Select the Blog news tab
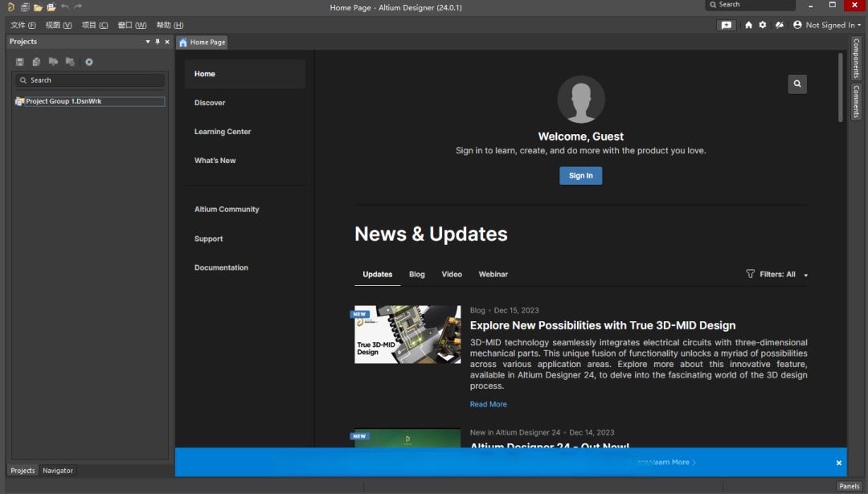Screen dimensions: 868x494 (417, 275)
